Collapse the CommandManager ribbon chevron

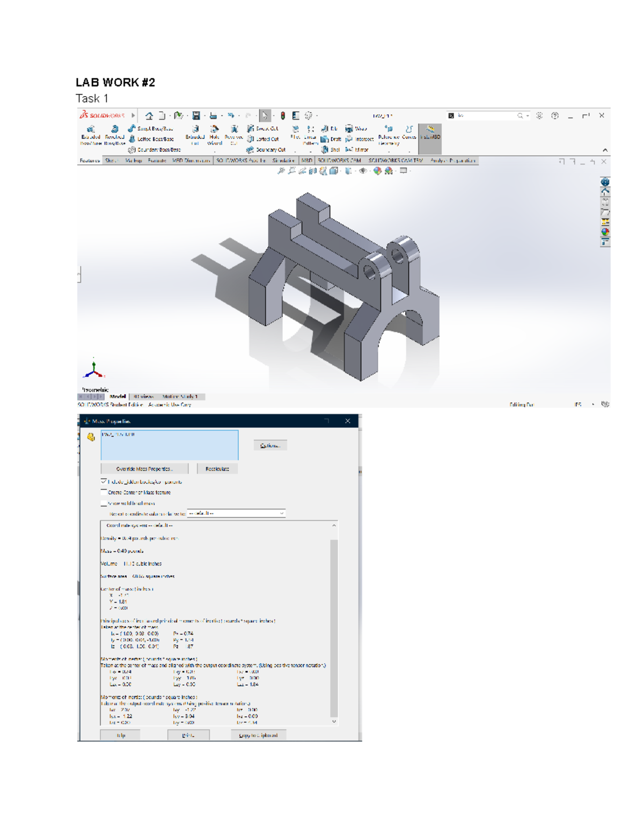[x=605, y=150]
